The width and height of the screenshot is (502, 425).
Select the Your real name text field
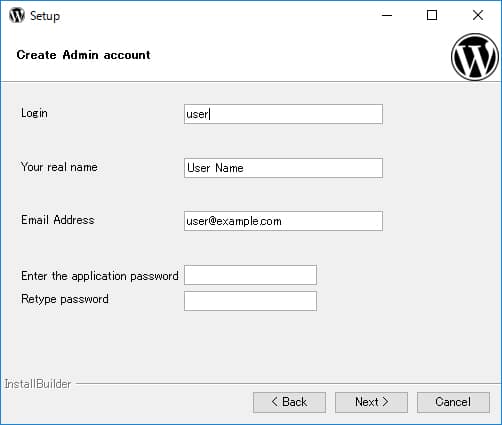(283, 168)
